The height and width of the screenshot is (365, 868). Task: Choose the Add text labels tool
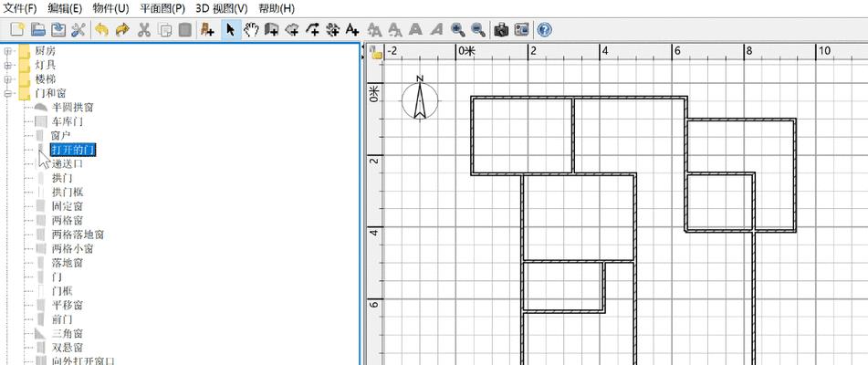(x=352, y=30)
